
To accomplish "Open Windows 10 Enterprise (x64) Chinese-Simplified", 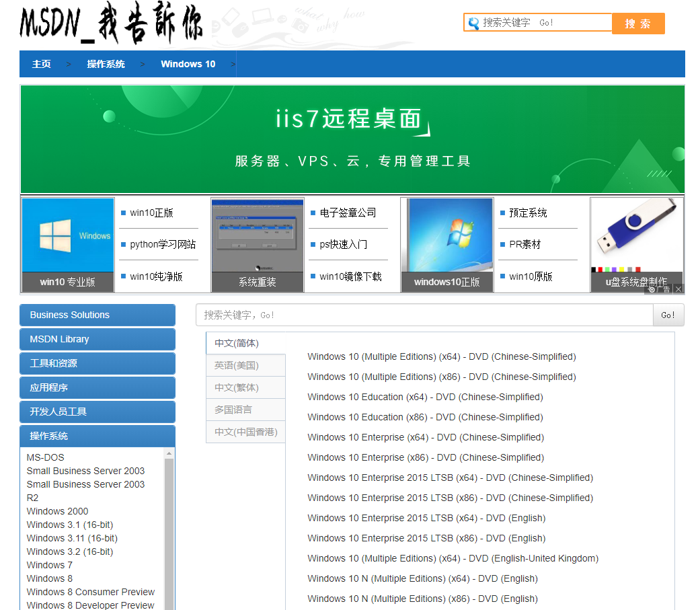I will 426,437.
